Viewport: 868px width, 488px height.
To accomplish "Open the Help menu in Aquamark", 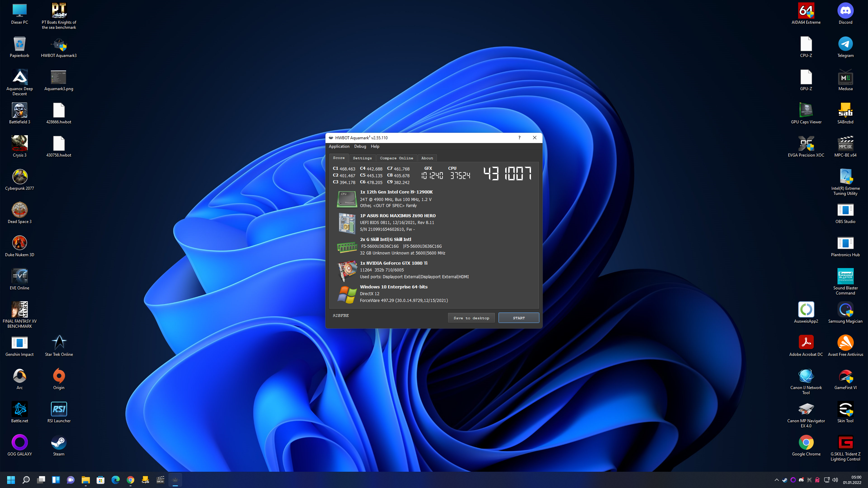I will [x=375, y=146].
